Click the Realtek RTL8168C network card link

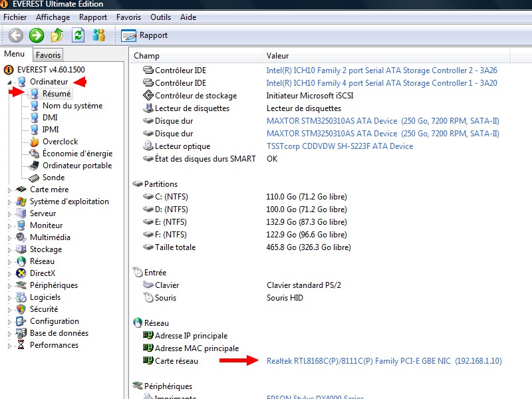tap(358, 361)
